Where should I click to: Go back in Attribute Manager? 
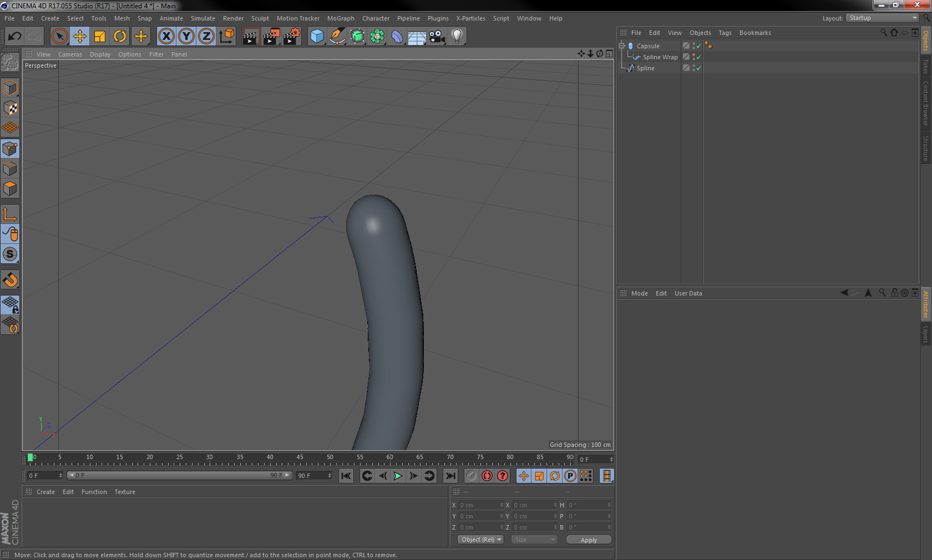pyautogui.click(x=844, y=293)
